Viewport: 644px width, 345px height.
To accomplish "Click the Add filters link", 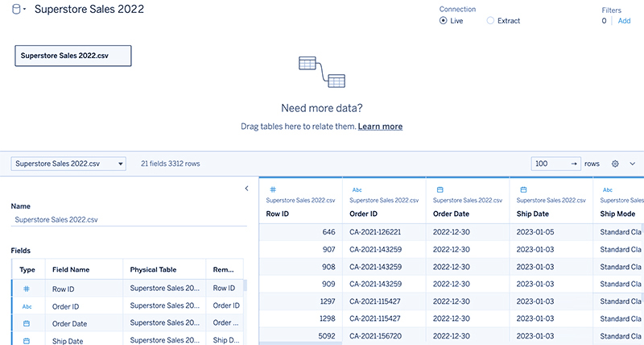I will tap(624, 21).
